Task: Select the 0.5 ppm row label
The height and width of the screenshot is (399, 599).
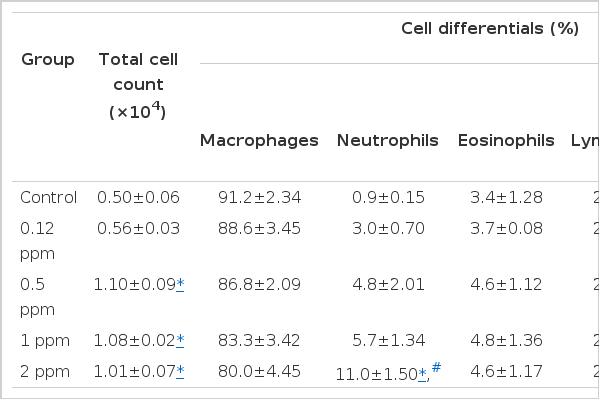Action: pyautogui.click(x=37, y=297)
